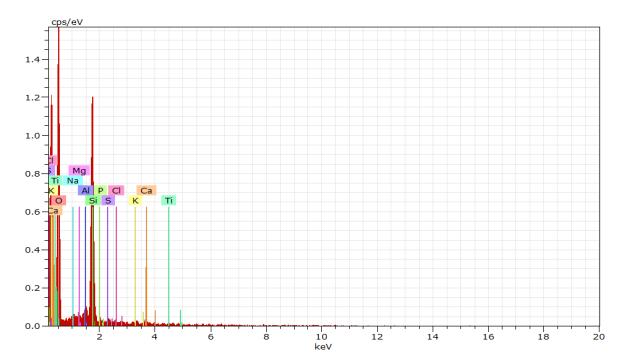Select the pink Mg element label
The width and height of the screenshot is (621, 364).
coord(79,171)
